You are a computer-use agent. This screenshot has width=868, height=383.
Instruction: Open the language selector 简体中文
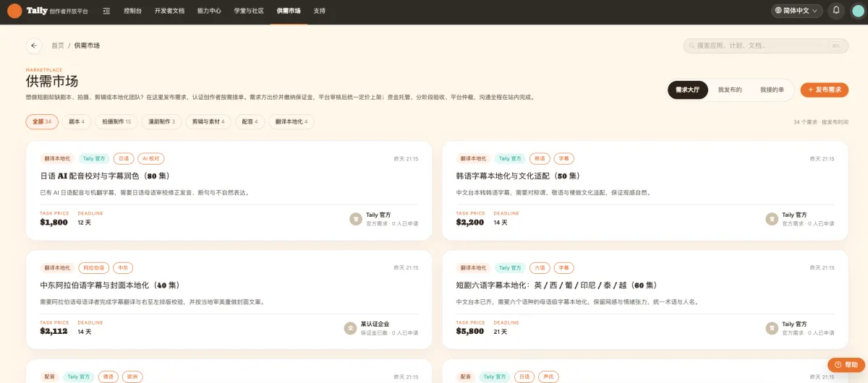796,11
